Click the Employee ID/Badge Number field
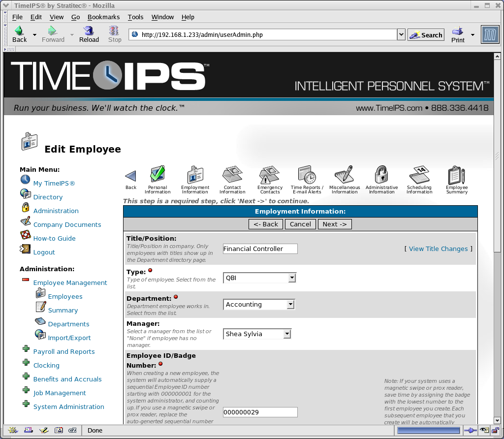Image resolution: width=504 pixels, height=439 pixels. [x=260, y=412]
